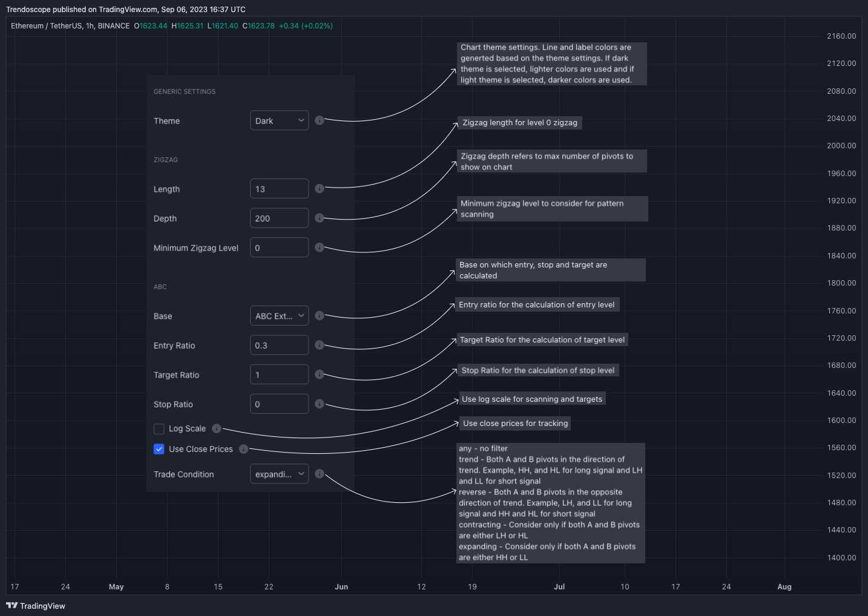Click the info icon beside Target Ratio
This screenshot has width=868, height=616.
pos(320,375)
